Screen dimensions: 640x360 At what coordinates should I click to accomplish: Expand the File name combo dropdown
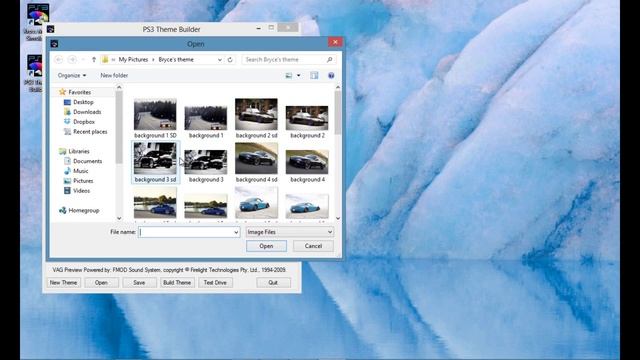tap(236, 232)
